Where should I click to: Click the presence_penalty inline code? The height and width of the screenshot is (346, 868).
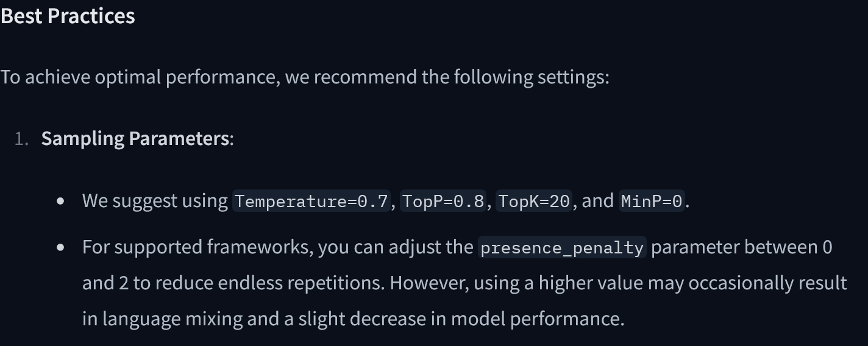pyautogui.click(x=562, y=248)
